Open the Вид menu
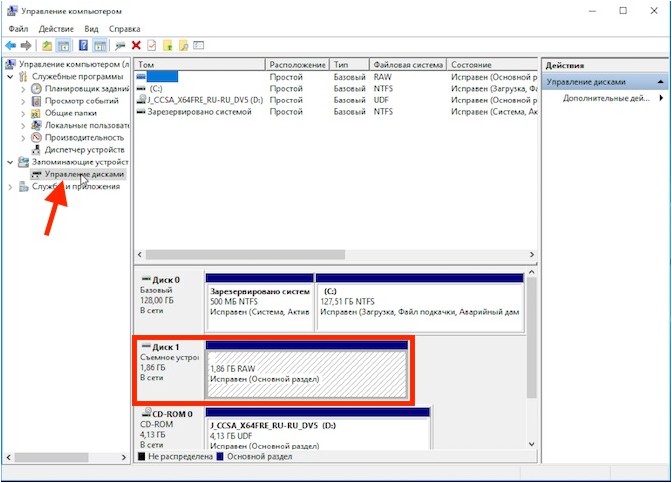This screenshot has width=672, height=483. point(91,29)
